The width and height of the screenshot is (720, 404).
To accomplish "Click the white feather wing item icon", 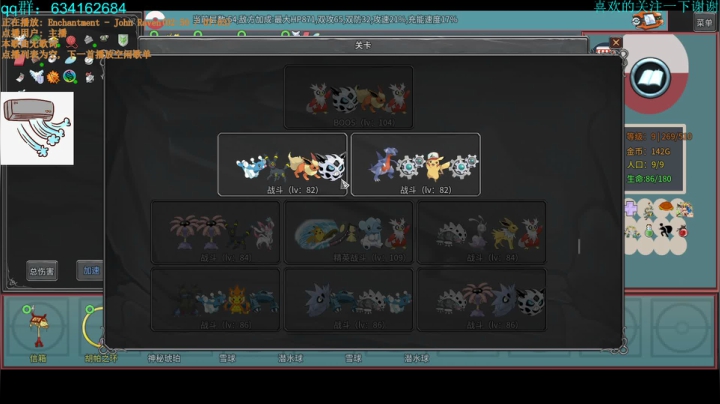I will click(x=37, y=76).
